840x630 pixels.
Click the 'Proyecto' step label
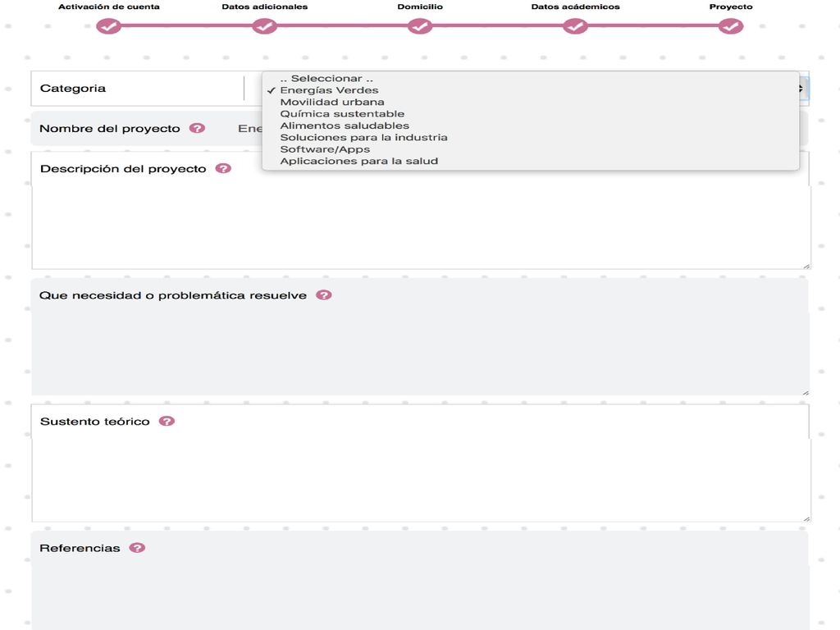pos(731,7)
